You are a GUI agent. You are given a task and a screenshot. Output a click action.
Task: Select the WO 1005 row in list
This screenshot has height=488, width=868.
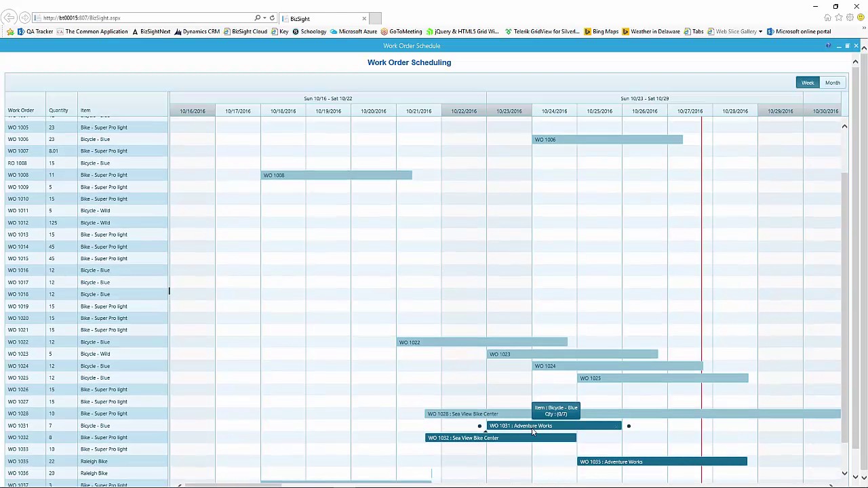tap(87, 127)
